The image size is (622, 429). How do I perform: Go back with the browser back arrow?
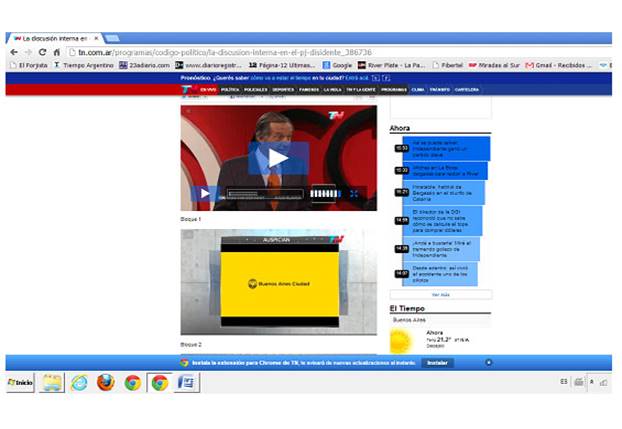tap(14, 51)
